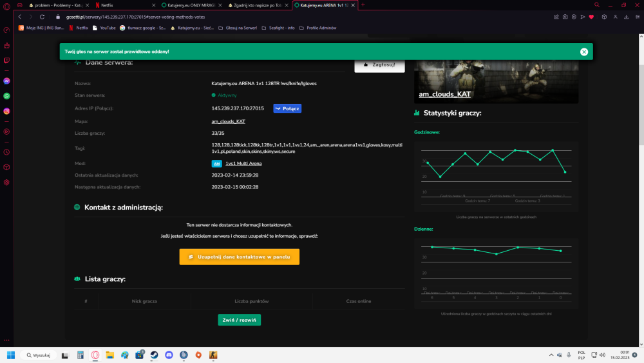Viewport: 644px width, 363px height.
Task: Open sidebar three-dots more options
Action: click(6, 340)
